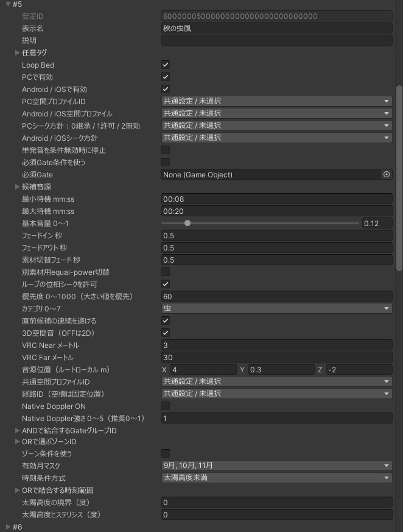Click VRC Near メートル field

276,345
